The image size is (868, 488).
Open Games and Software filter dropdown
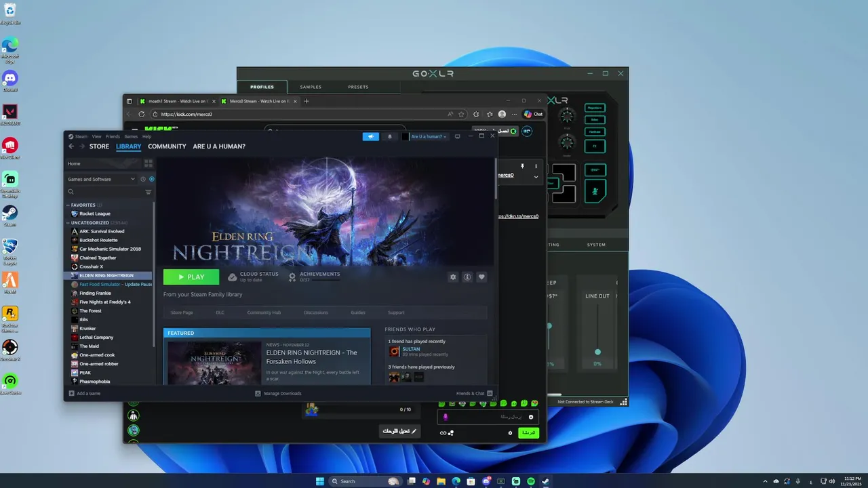pos(101,179)
